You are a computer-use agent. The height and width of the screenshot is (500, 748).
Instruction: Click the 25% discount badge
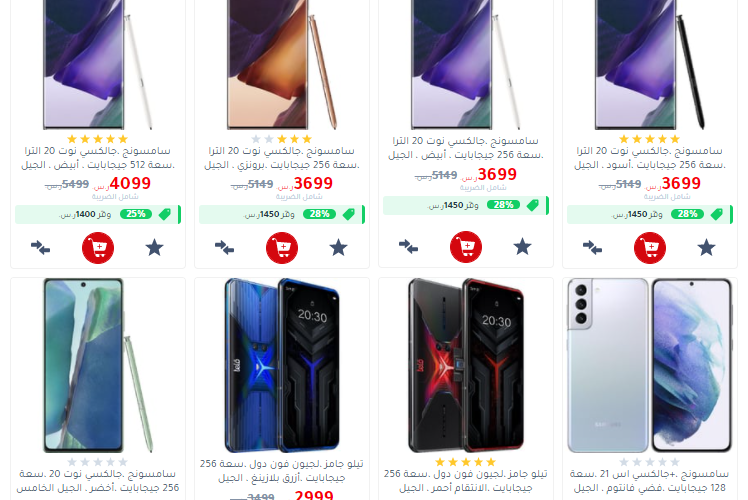pyautogui.click(x=136, y=214)
